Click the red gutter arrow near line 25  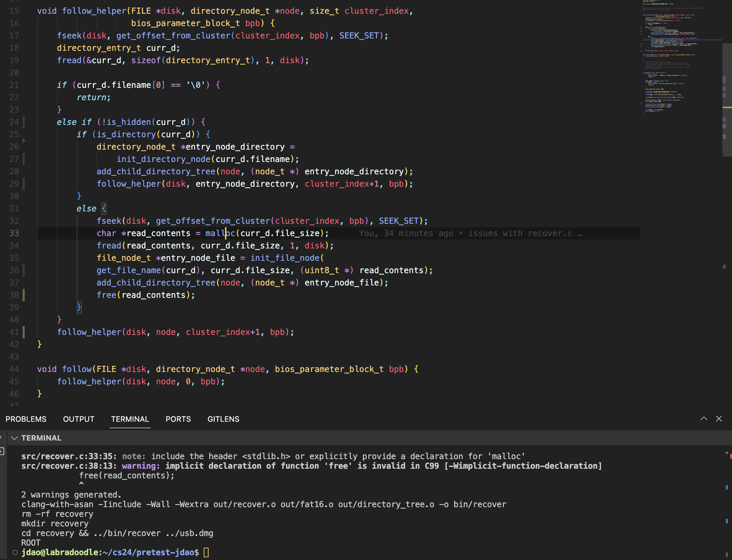click(24, 140)
